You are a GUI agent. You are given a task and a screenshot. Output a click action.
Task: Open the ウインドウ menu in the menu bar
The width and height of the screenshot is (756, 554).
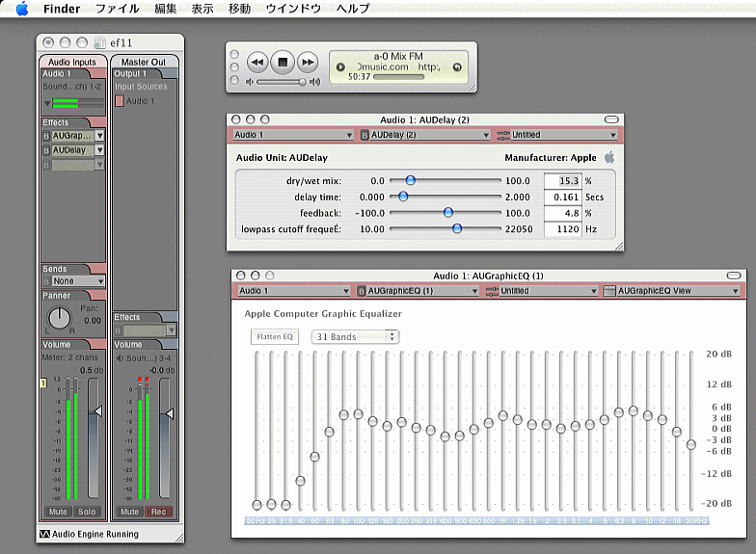pyautogui.click(x=292, y=9)
